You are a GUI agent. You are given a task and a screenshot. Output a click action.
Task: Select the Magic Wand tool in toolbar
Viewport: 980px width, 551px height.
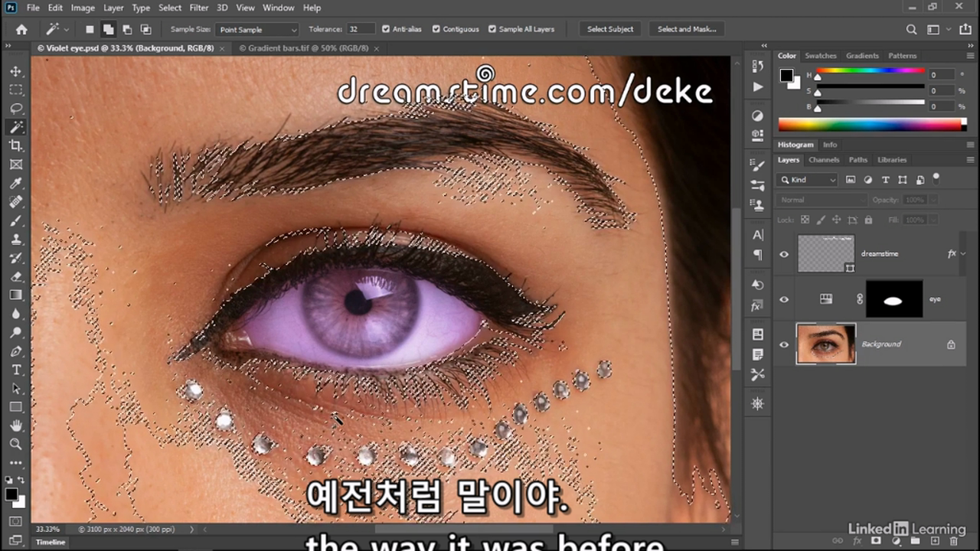(16, 127)
